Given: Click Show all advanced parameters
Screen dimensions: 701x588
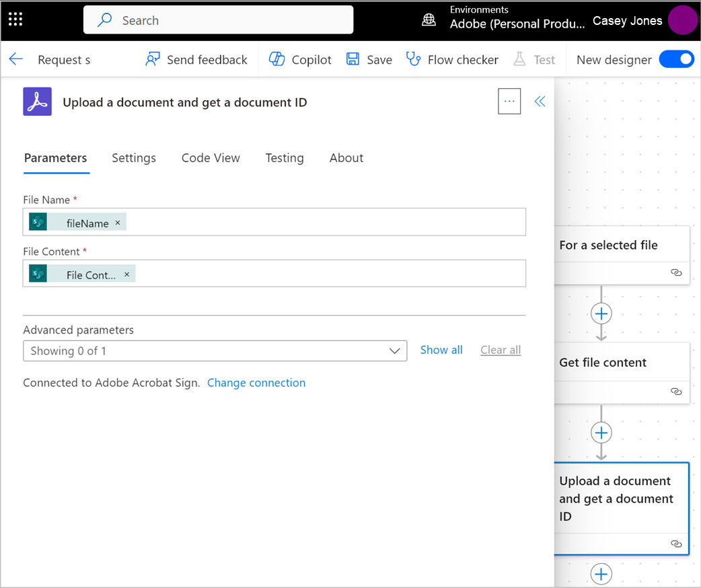Looking at the screenshot, I should click(x=441, y=350).
